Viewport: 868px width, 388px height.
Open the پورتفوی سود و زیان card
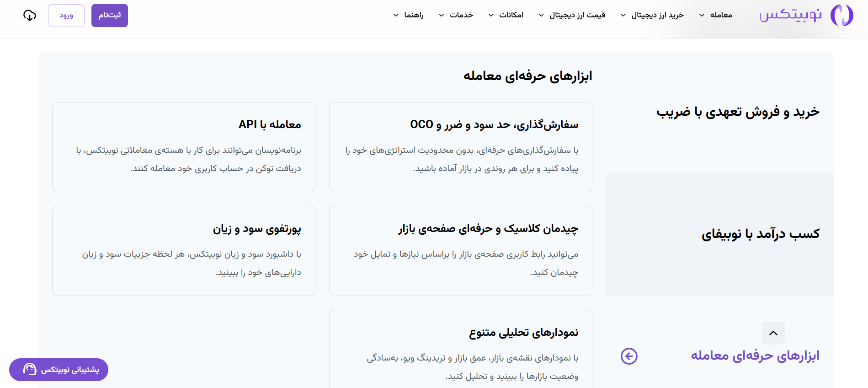184,251
